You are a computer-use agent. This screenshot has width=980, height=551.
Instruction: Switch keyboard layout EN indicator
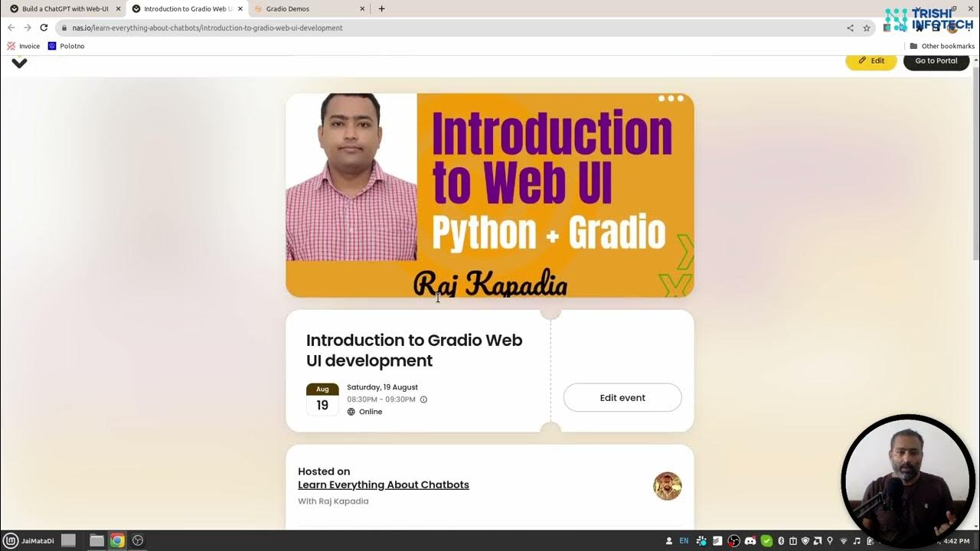[684, 541]
